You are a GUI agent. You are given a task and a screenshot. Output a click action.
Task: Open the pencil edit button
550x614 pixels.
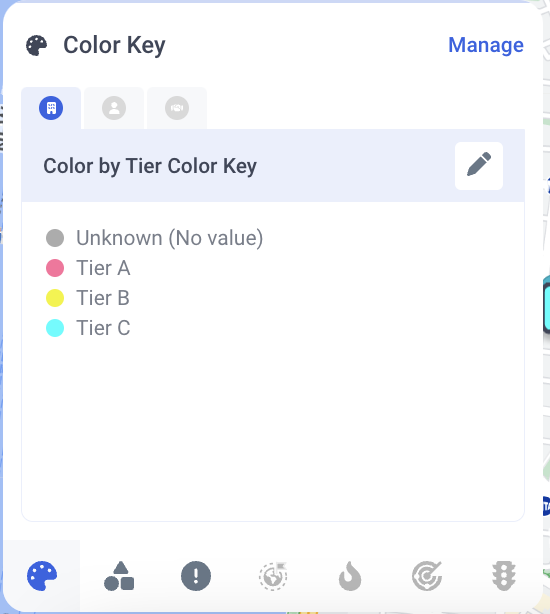479,166
